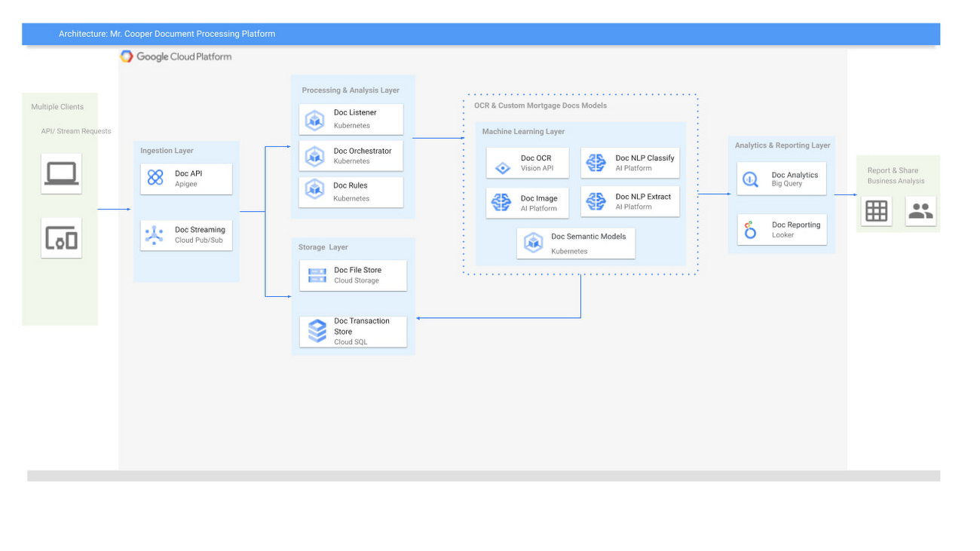
Task: Click the Vision API icon for Doc OCR
Action: tap(503, 167)
